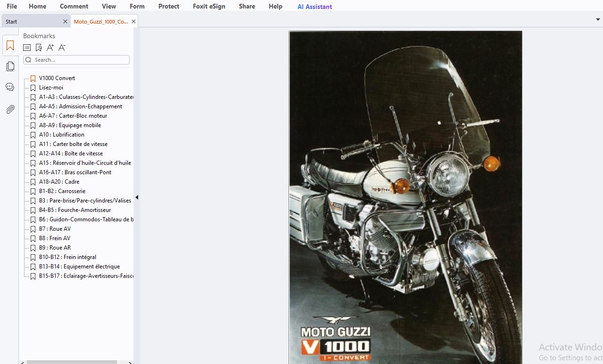Go to bookmark B4-B5 : Fourche-Amortisseur

pyautogui.click(x=75, y=210)
